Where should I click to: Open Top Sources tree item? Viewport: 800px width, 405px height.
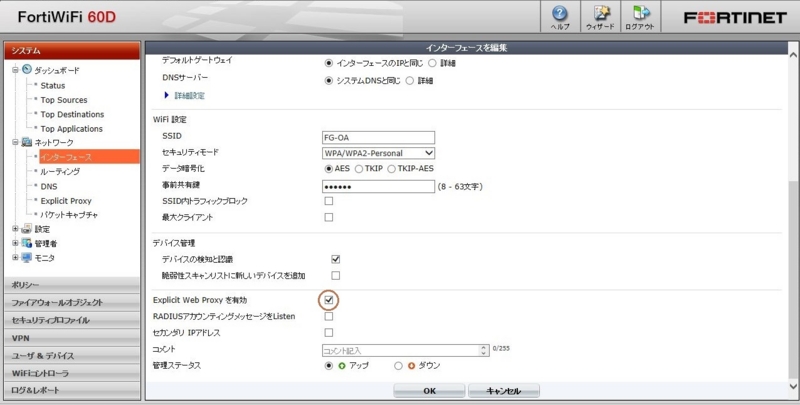pos(64,100)
